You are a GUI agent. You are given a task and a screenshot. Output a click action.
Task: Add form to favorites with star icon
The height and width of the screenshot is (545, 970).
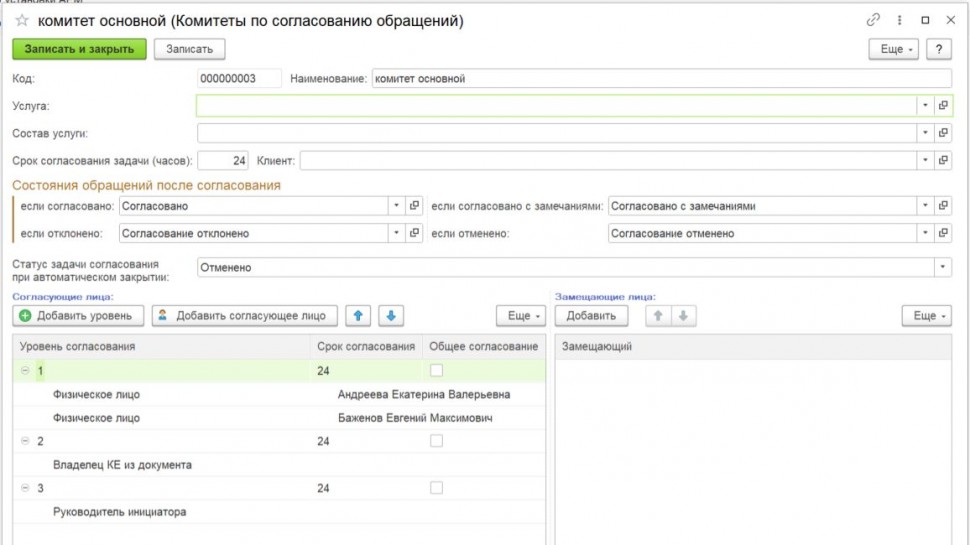pos(21,20)
